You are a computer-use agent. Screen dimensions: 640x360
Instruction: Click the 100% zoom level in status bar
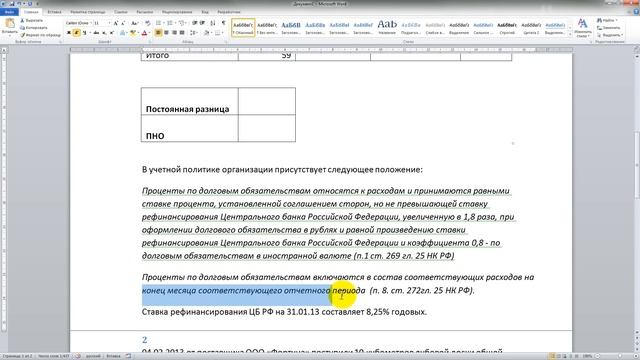tap(587, 356)
